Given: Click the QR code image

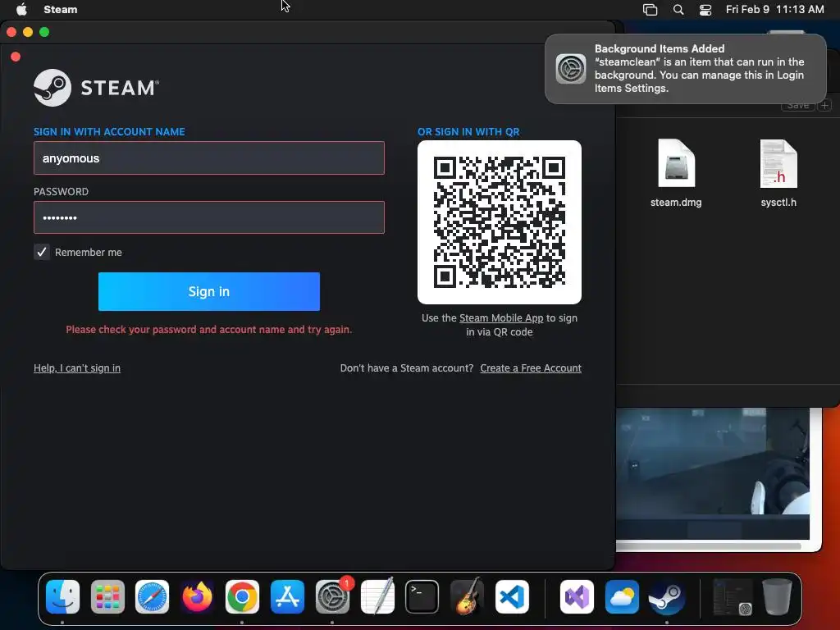Looking at the screenshot, I should coord(500,222).
